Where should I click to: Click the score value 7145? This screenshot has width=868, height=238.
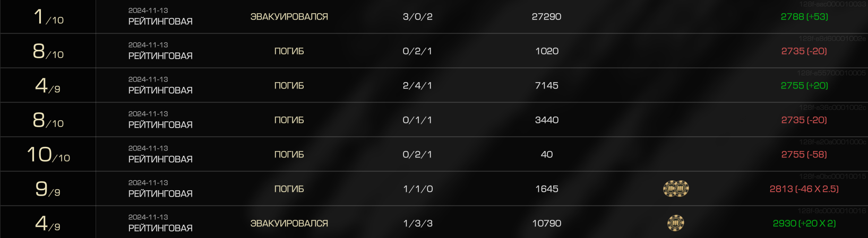[547, 85]
